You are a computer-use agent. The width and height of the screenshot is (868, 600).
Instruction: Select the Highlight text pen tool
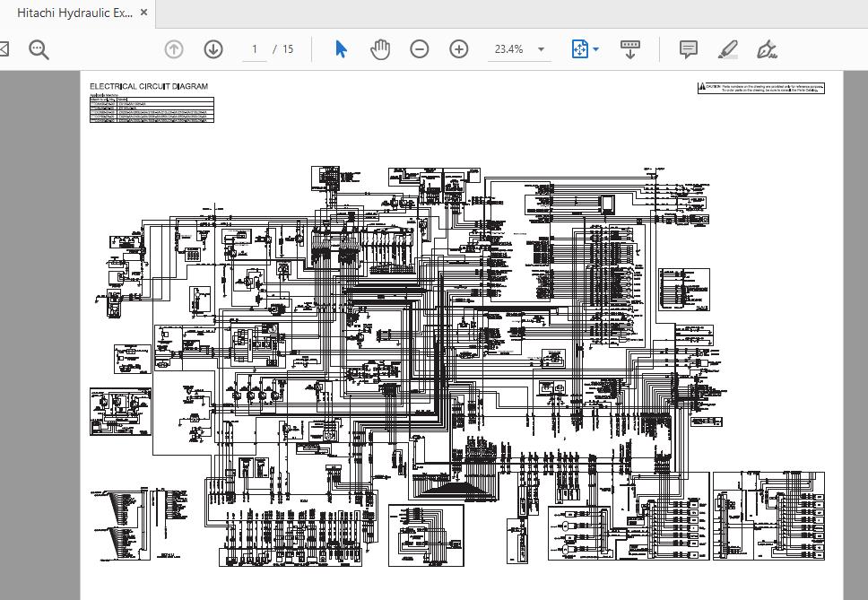pyautogui.click(x=728, y=49)
